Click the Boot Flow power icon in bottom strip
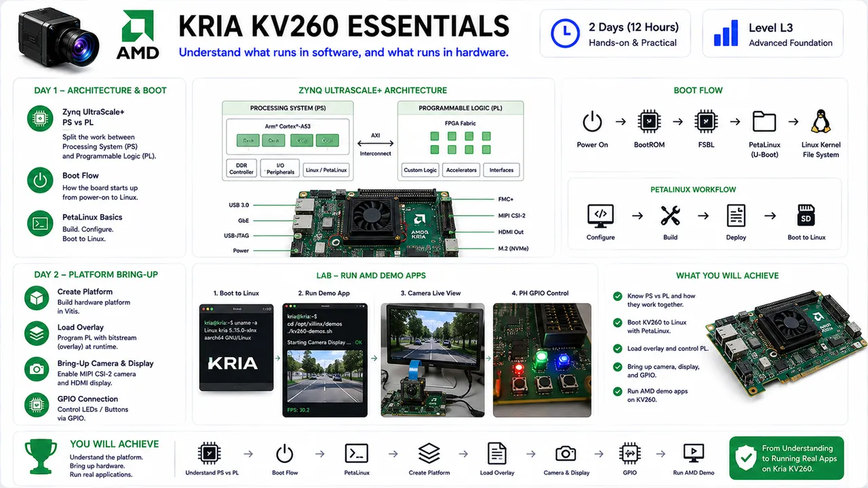This screenshot has width=868, height=488. point(284,453)
